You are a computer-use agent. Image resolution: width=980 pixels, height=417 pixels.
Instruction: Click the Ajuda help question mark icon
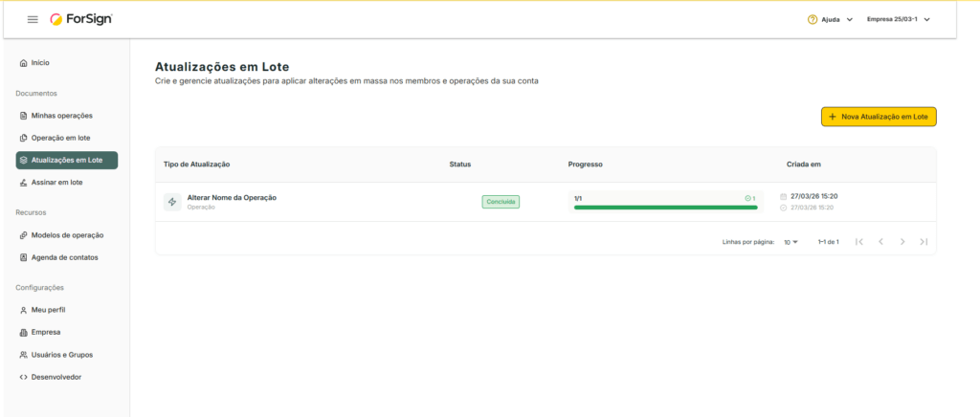click(x=813, y=19)
